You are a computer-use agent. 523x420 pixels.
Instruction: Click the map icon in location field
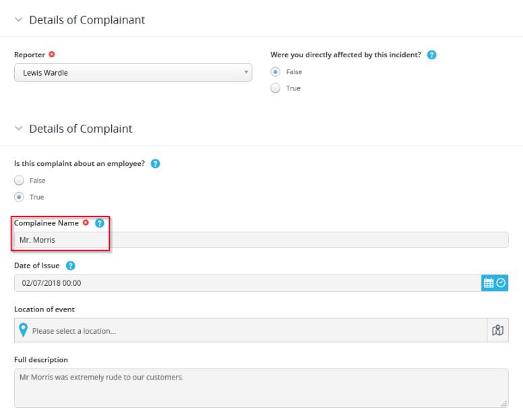pyautogui.click(x=497, y=330)
